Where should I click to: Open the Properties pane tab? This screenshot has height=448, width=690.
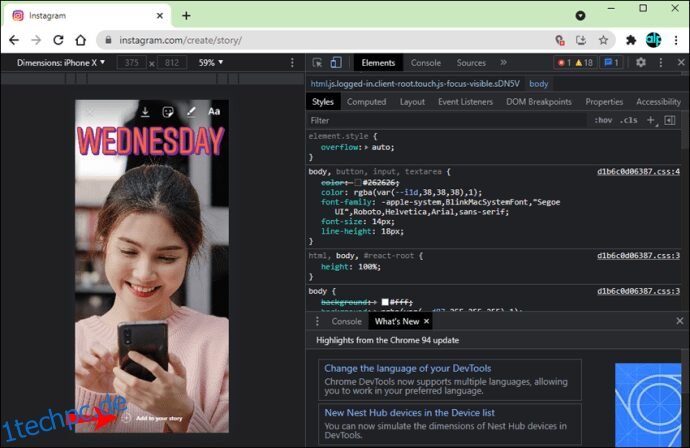coord(604,102)
